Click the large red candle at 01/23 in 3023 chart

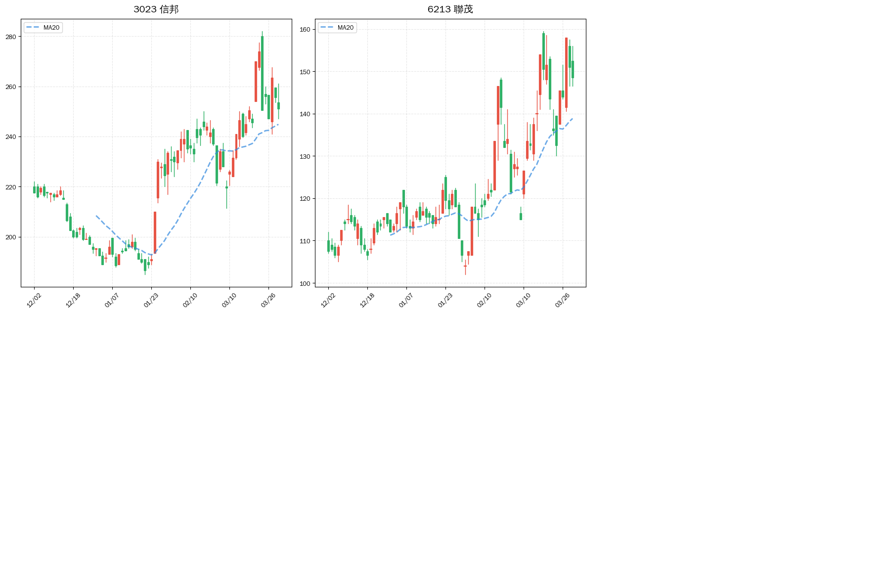[x=155, y=232]
